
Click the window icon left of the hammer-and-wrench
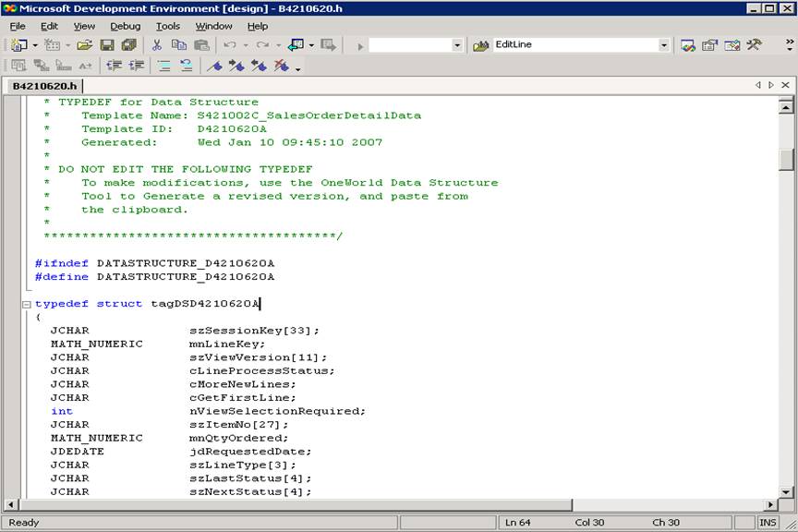731,45
